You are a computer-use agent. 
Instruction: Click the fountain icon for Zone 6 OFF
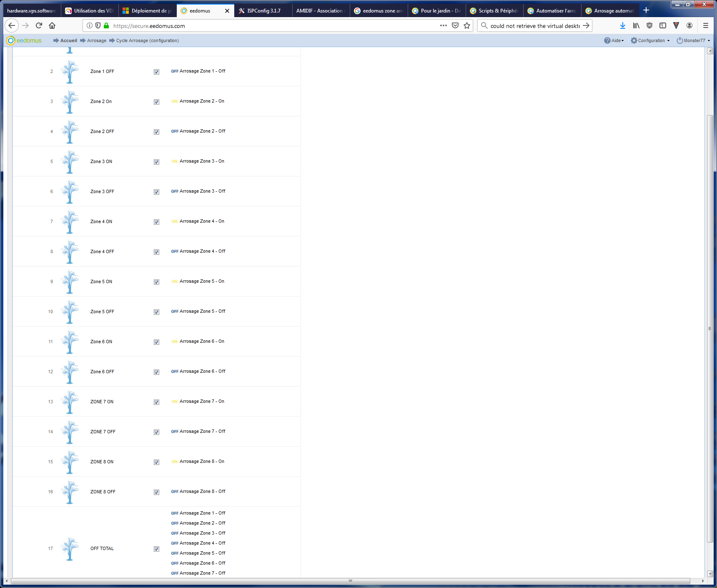70,372
